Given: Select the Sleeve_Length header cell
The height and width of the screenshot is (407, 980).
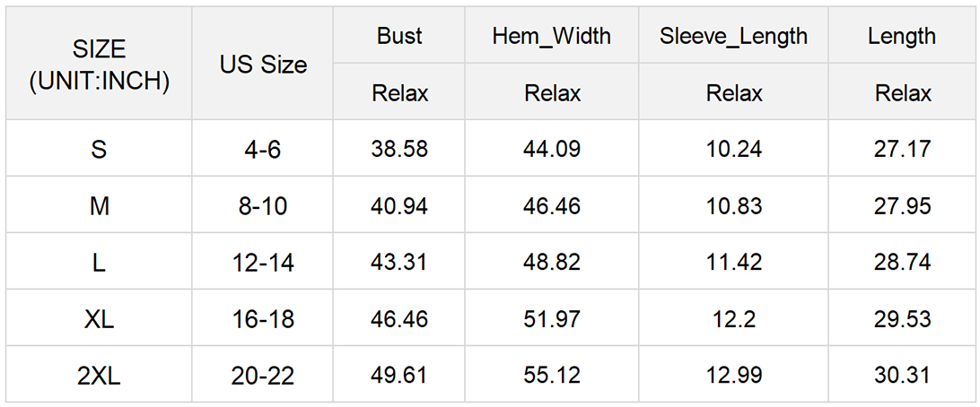Looking at the screenshot, I should pos(734,36).
